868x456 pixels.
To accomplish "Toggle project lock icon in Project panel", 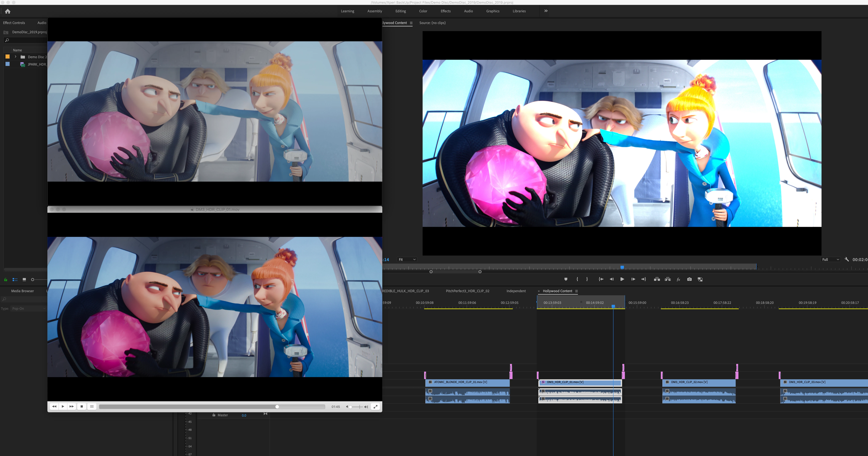I will click(x=5, y=279).
